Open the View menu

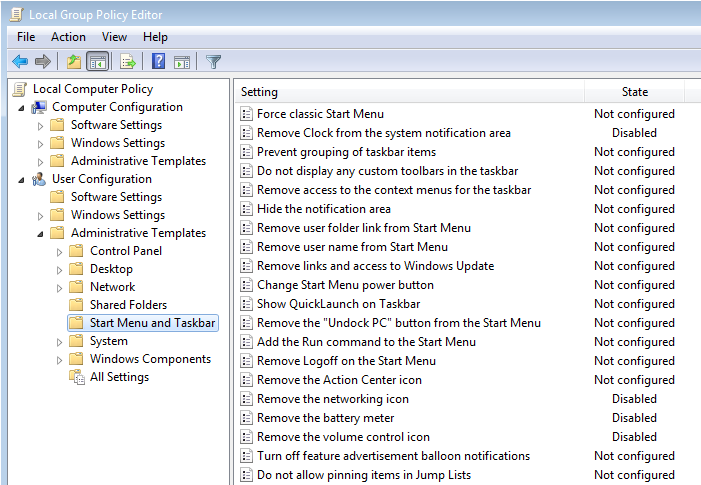coord(114,37)
